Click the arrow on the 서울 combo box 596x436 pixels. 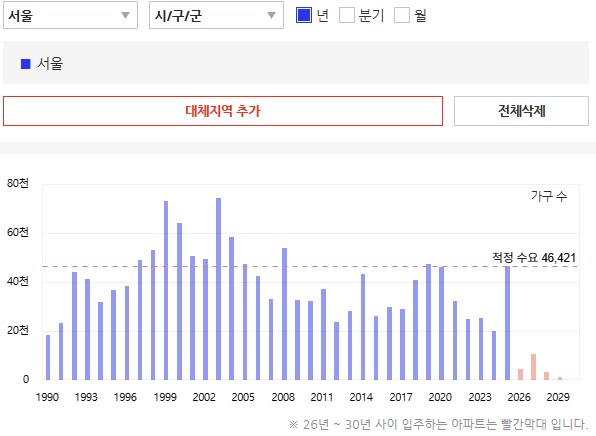pos(125,15)
